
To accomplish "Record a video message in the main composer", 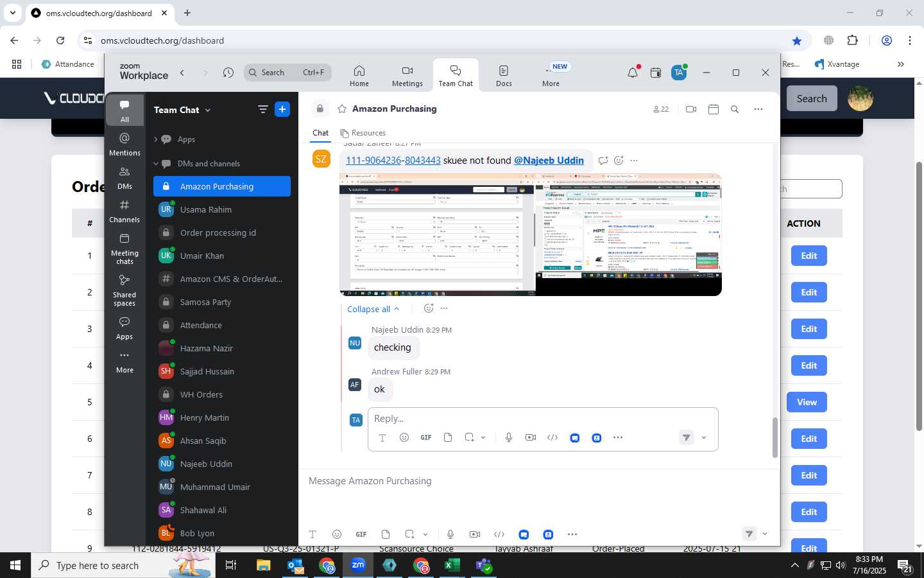I will [475, 534].
